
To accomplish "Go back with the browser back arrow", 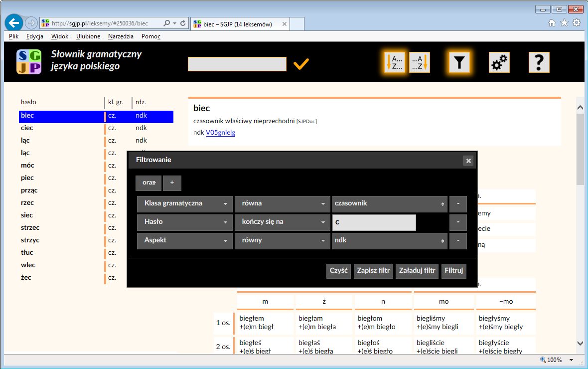I will [14, 23].
